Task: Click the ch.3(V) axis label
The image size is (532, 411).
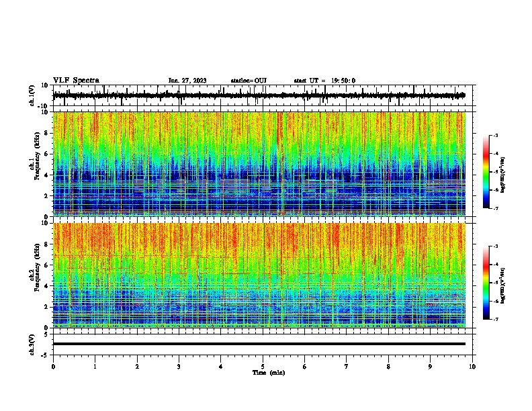Action: click(32, 345)
